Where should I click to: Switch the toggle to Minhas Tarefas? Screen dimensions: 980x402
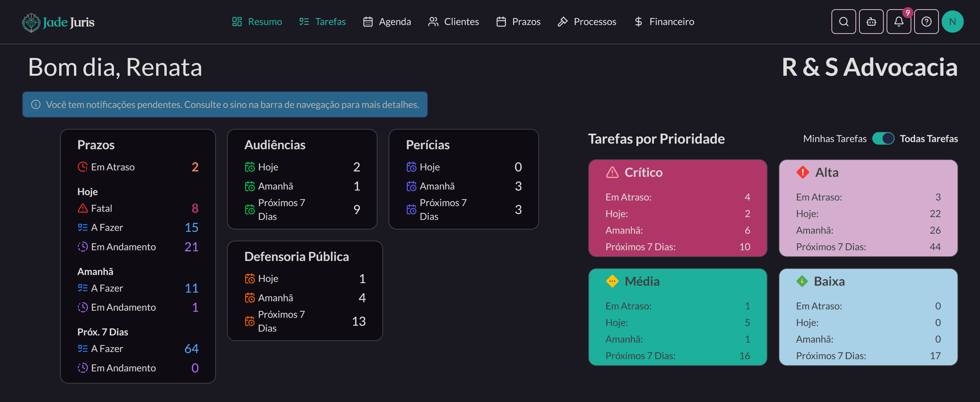coord(883,138)
